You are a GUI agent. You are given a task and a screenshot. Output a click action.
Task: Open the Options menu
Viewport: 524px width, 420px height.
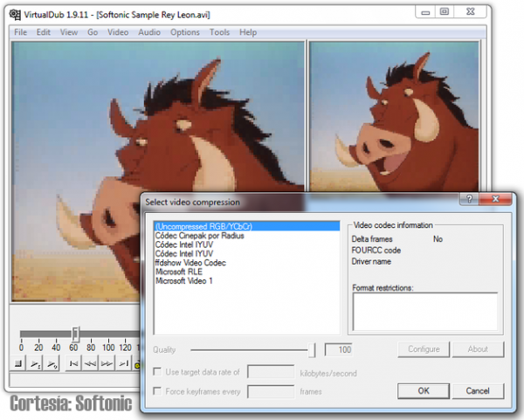(x=185, y=32)
